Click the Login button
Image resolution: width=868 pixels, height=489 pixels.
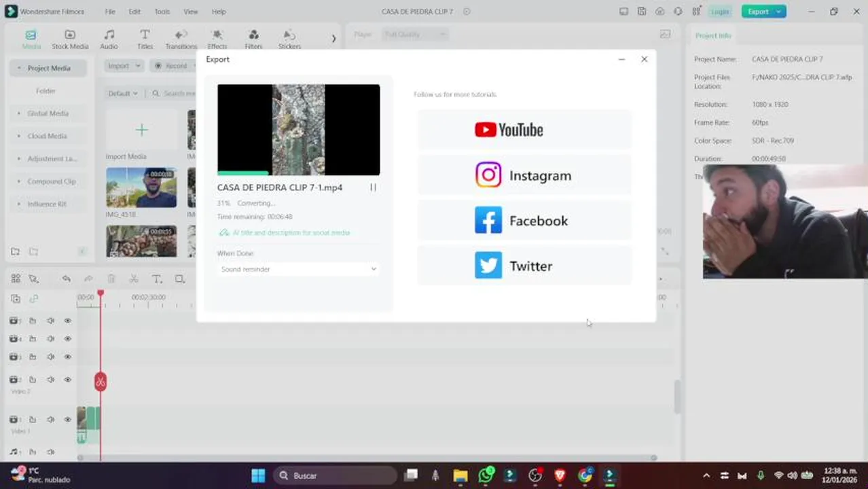tap(720, 12)
